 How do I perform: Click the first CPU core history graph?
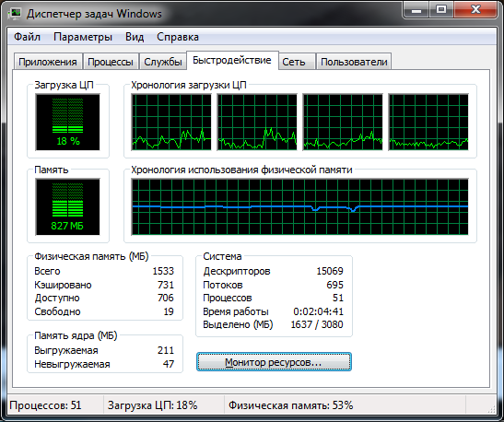point(171,123)
